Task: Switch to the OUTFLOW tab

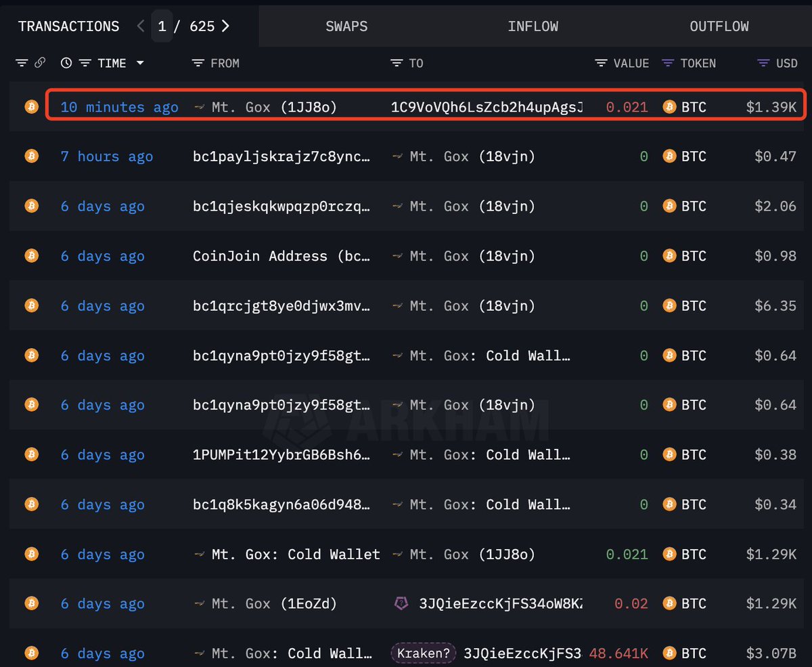Action: click(x=719, y=26)
